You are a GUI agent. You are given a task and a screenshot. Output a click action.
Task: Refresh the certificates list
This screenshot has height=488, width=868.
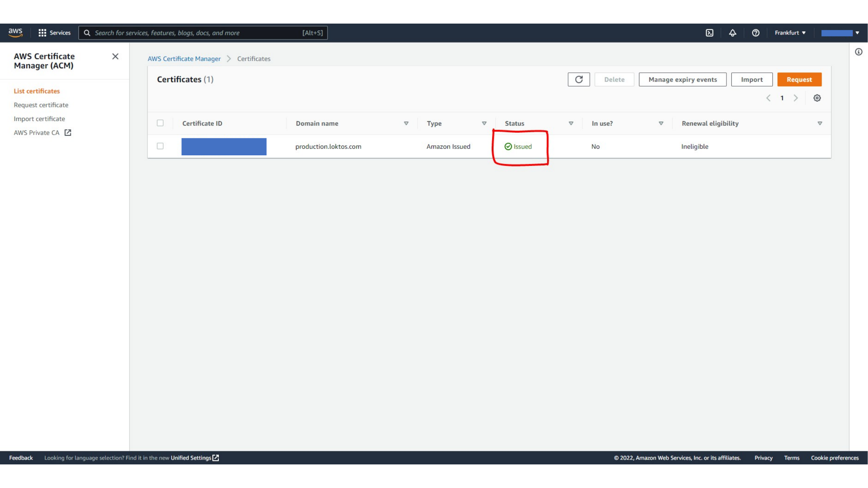tap(578, 80)
